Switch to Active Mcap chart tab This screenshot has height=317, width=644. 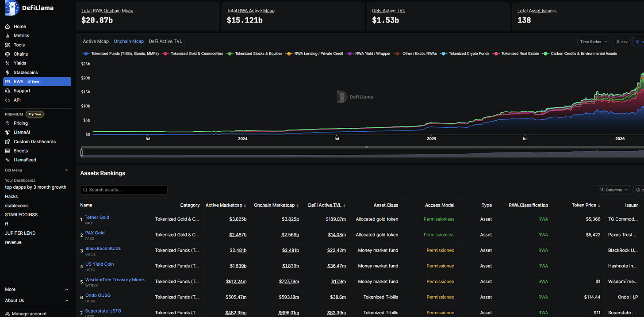point(96,42)
